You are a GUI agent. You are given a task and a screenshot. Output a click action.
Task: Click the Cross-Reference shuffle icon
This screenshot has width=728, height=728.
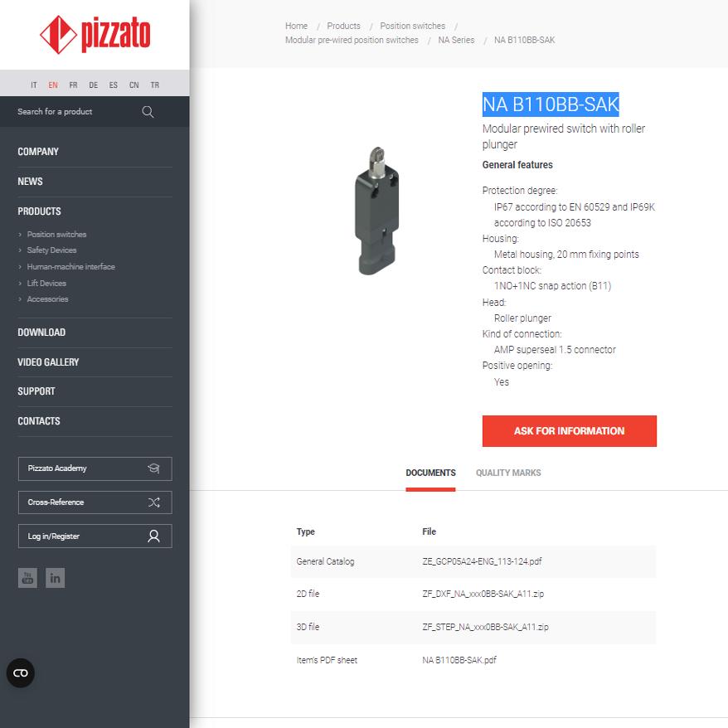(x=153, y=502)
